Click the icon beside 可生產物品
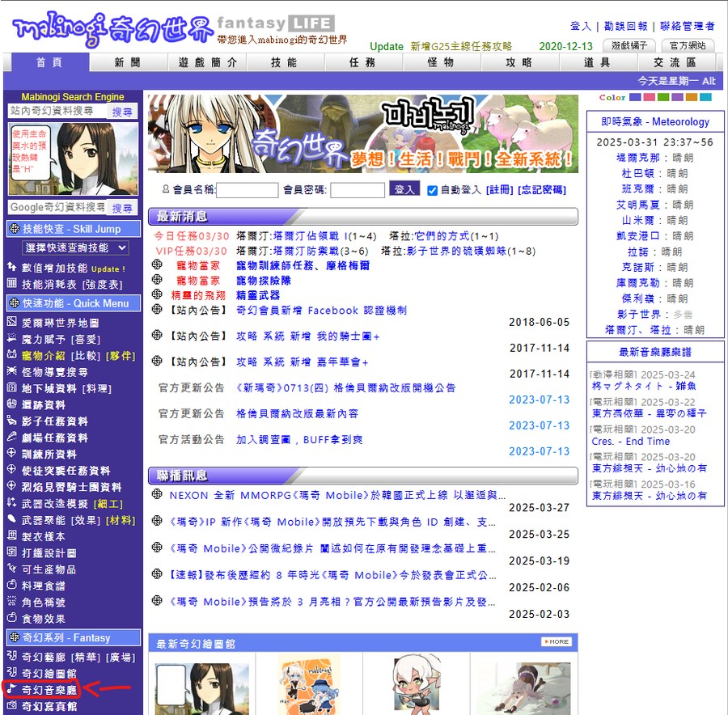Image resolution: width=728 pixels, height=715 pixels. tap(11, 568)
